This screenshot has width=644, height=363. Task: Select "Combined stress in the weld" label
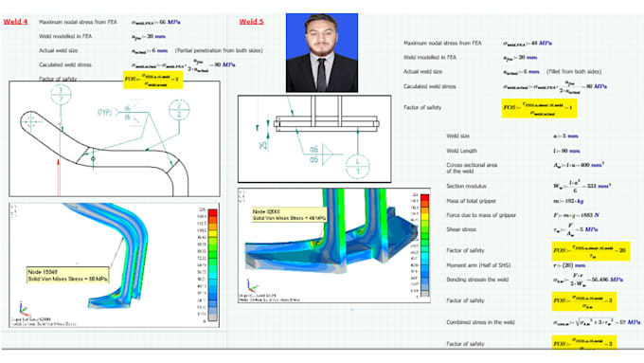point(480,322)
